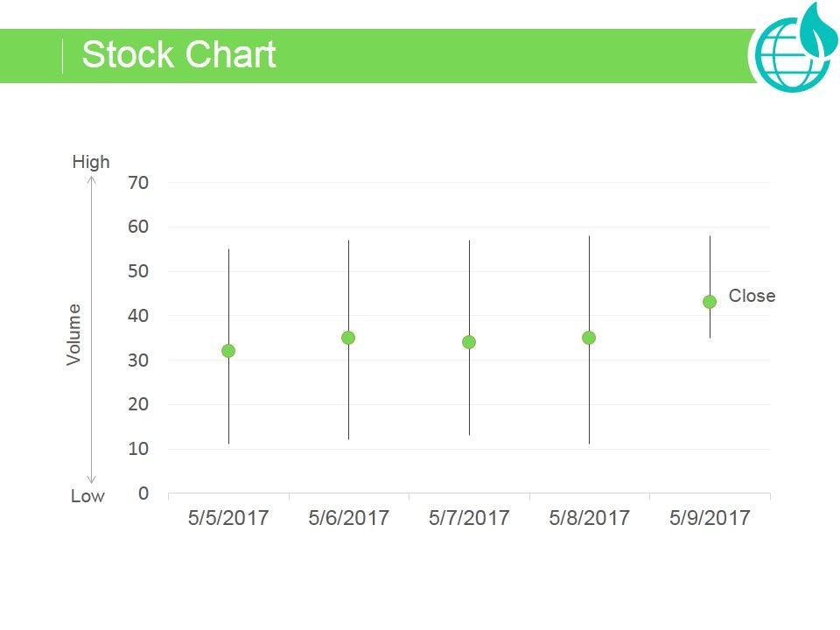Click the green title banner bar
This screenshot has height=630, width=840.
coord(507,56)
